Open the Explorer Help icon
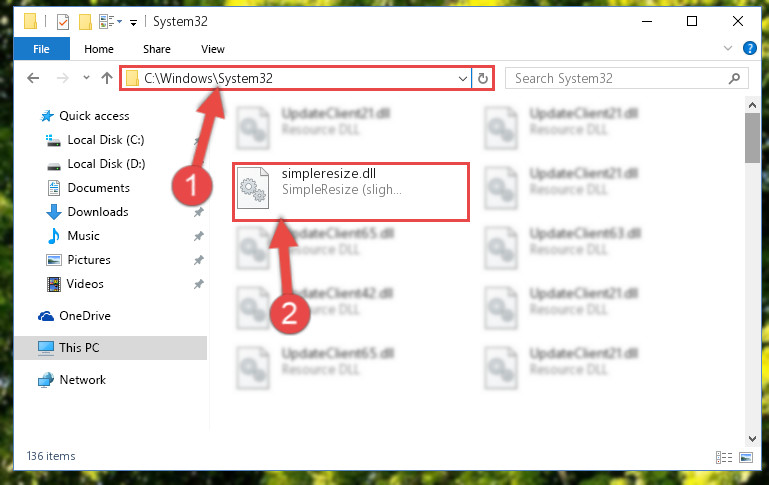Image resolution: width=769 pixels, height=485 pixels. [749, 48]
